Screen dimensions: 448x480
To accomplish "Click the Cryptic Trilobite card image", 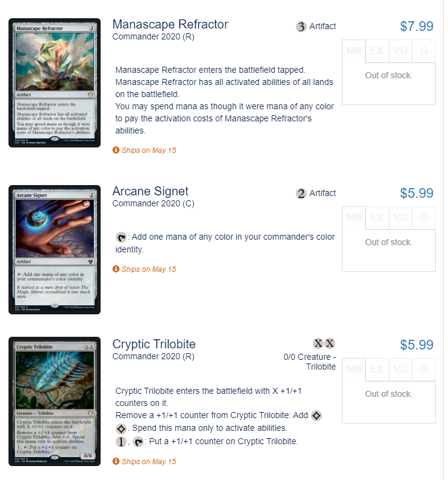I will tap(55, 401).
